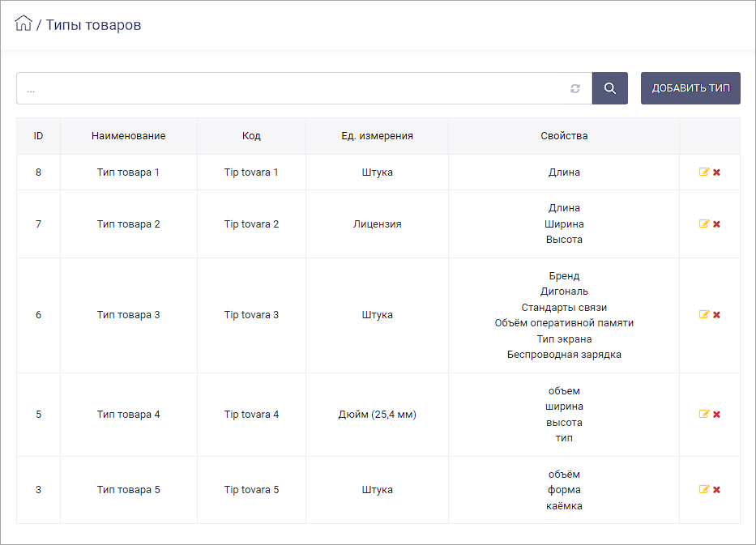Edit Тип товара 4 row
The image size is (756, 545).
[x=704, y=414]
